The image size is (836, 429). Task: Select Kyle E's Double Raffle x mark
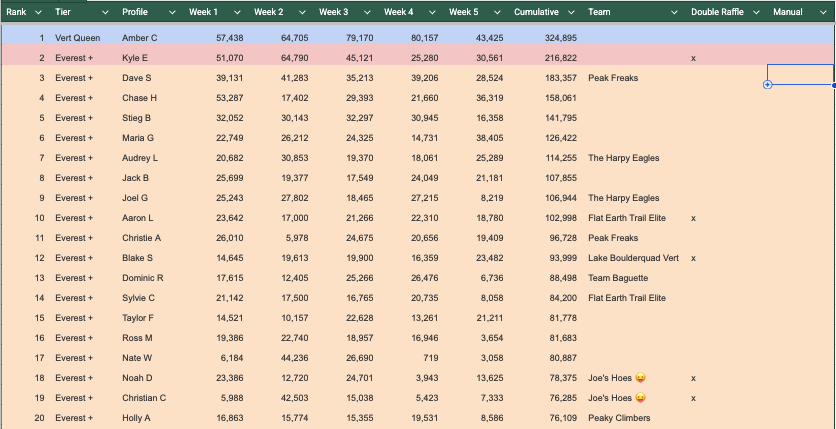tap(693, 58)
